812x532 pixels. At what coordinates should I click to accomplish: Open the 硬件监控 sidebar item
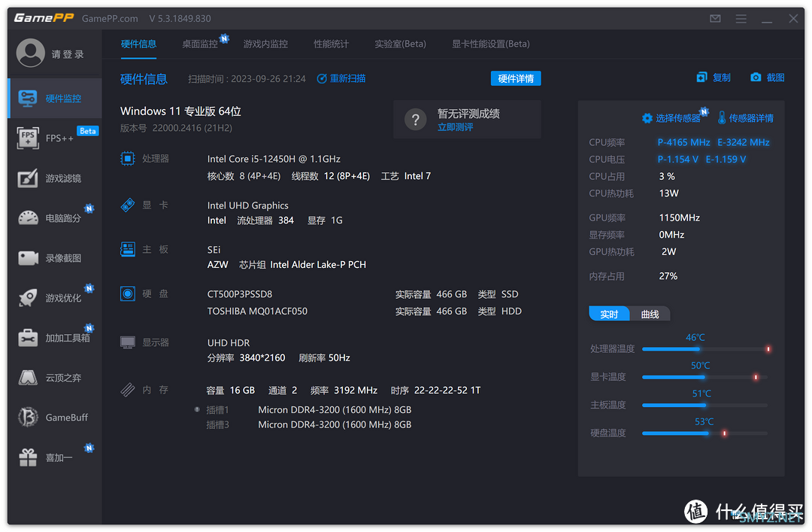click(x=55, y=99)
